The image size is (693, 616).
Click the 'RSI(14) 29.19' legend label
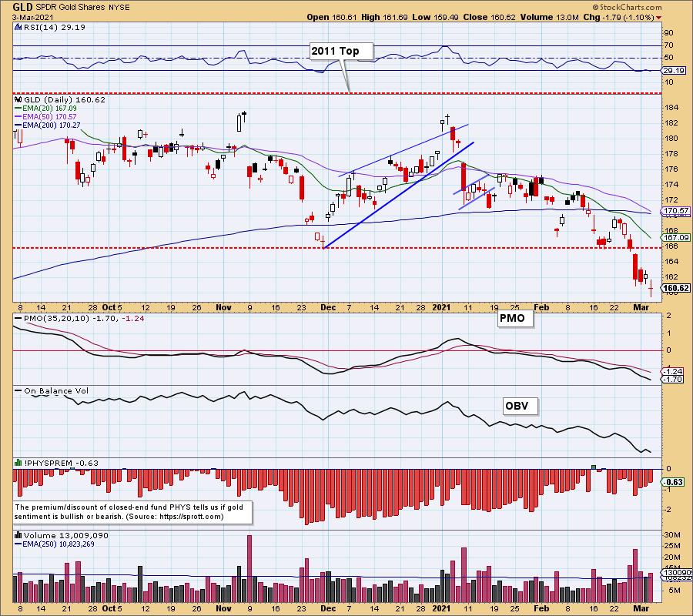pyautogui.click(x=54, y=27)
